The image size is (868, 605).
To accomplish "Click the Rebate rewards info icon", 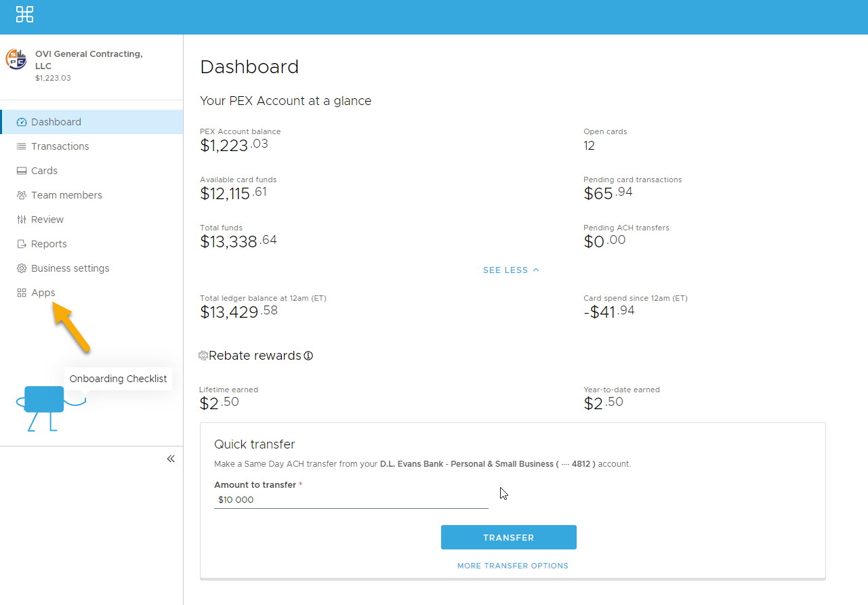I will click(x=308, y=356).
